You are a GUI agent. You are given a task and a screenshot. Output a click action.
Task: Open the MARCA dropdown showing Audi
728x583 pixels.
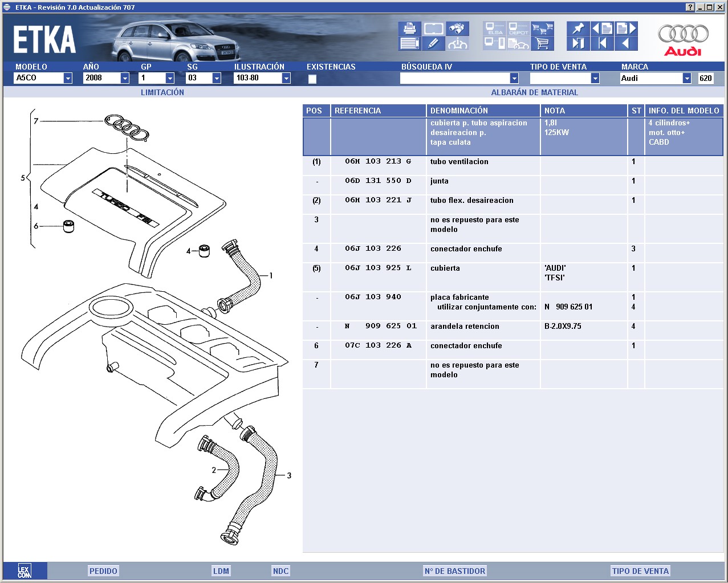coord(687,78)
